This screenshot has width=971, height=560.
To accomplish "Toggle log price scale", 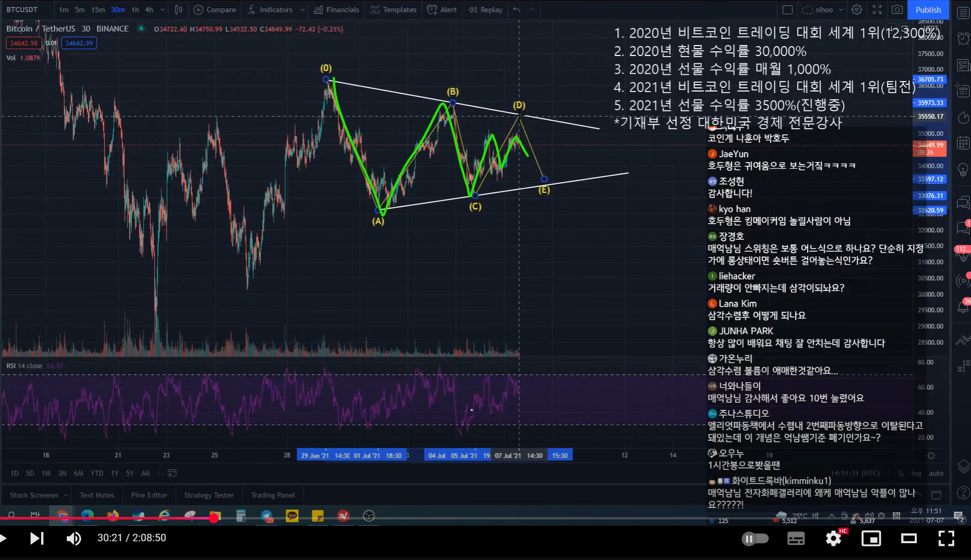I will point(916,473).
